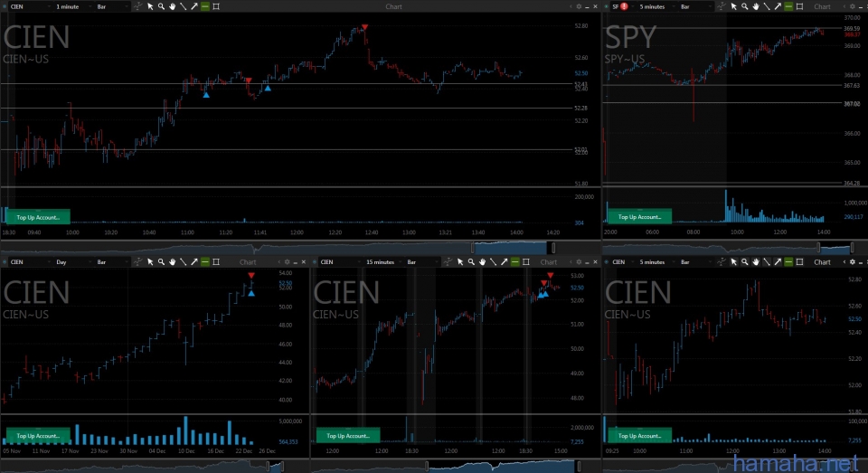Click the red alert icon beside the SPY symbol
This screenshot has height=473, width=868.
click(x=624, y=6)
